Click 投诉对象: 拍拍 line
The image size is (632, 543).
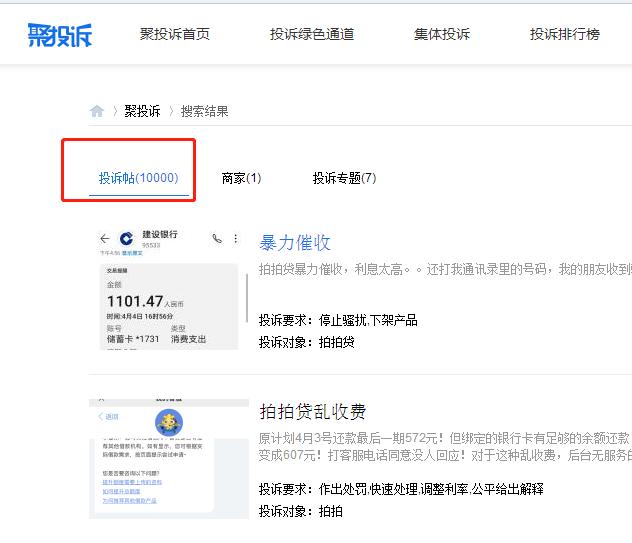pos(301,511)
